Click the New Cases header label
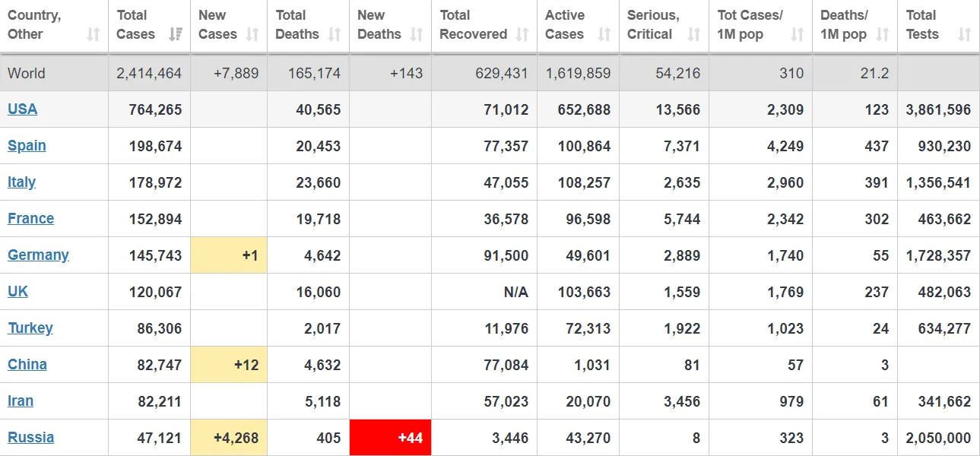Image resolution: width=980 pixels, height=456 pixels. point(217,24)
